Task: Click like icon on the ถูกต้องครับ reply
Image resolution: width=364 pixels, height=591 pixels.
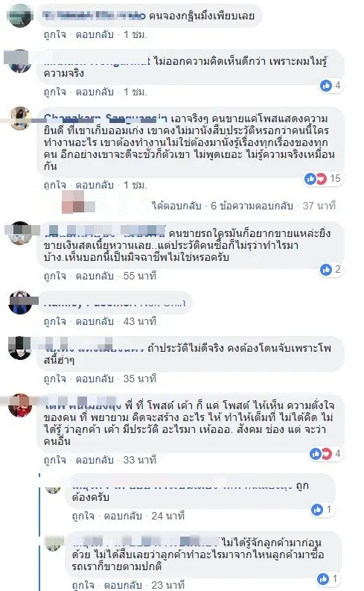Action: pos(317,510)
